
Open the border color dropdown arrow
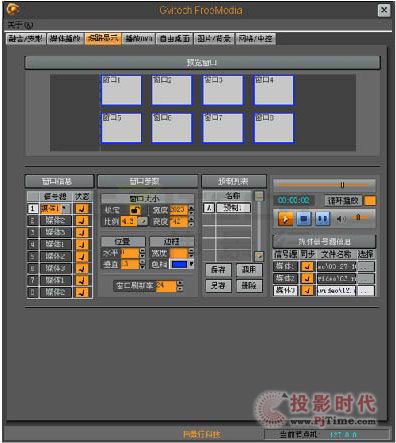click(191, 264)
